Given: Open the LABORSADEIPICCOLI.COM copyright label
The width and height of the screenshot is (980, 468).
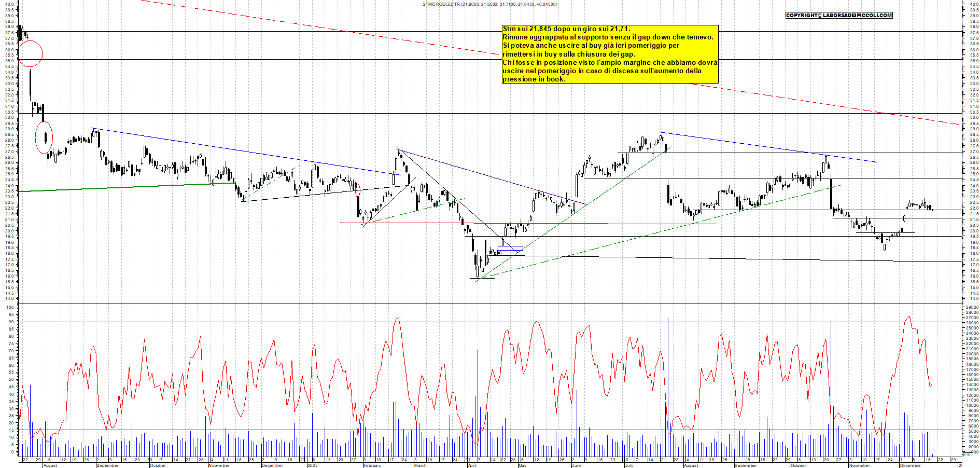Looking at the screenshot, I should [838, 16].
